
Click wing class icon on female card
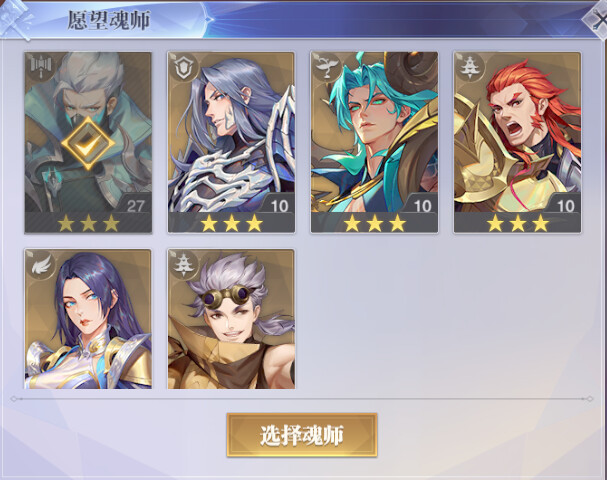tap(40, 264)
